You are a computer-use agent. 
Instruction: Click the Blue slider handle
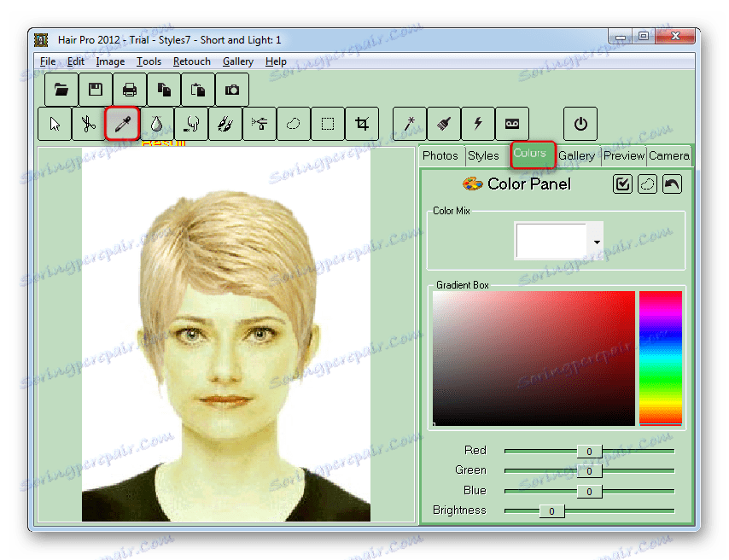pos(589,491)
